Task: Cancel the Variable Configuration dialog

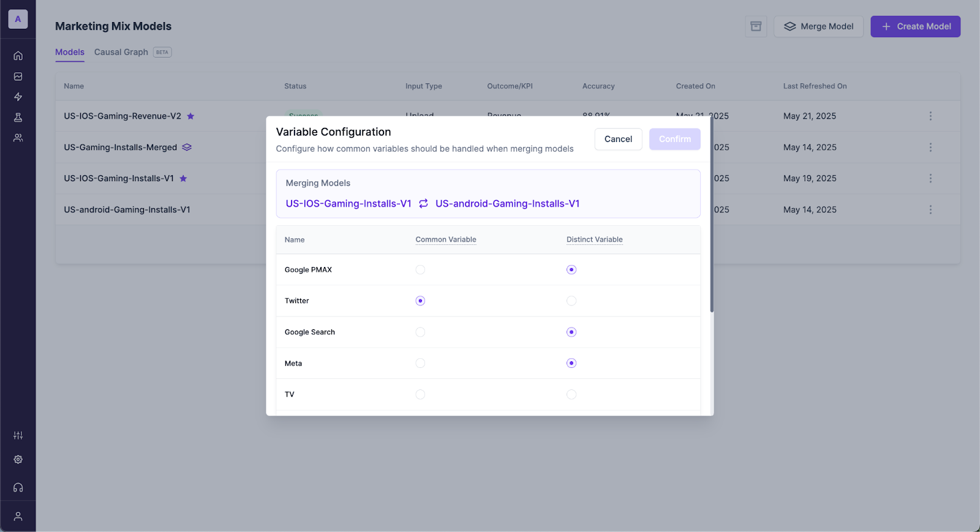Action: pyautogui.click(x=618, y=139)
